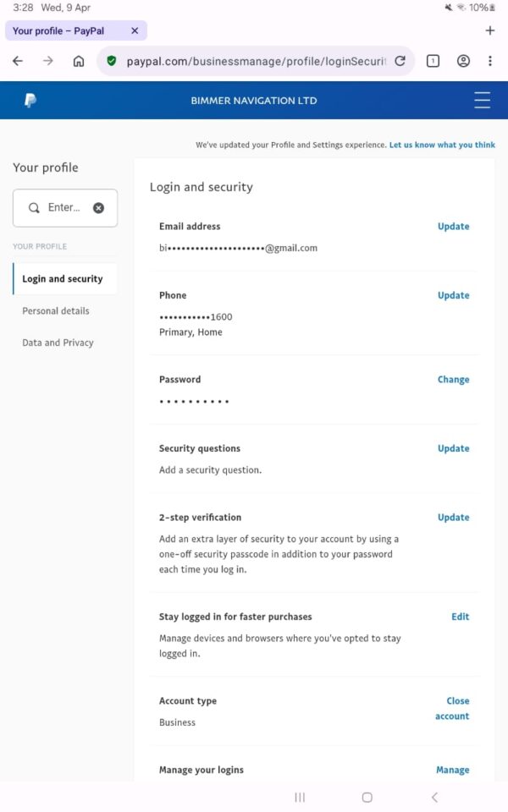Click 'Let us know what you think' link
This screenshot has width=508, height=812.
(442, 145)
